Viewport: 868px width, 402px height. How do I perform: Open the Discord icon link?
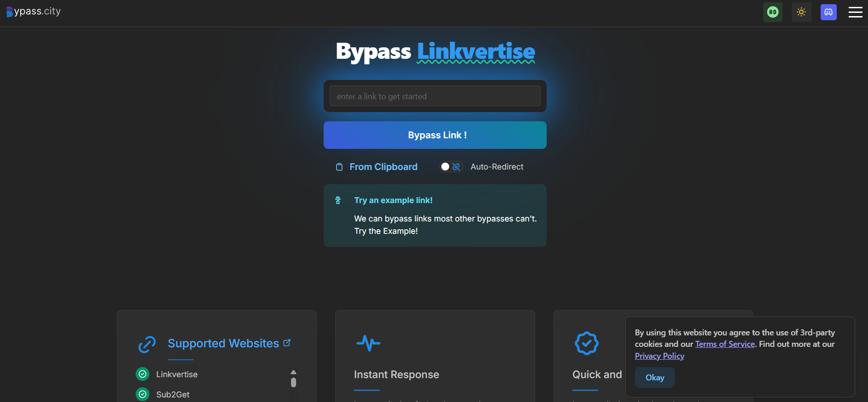click(828, 12)
